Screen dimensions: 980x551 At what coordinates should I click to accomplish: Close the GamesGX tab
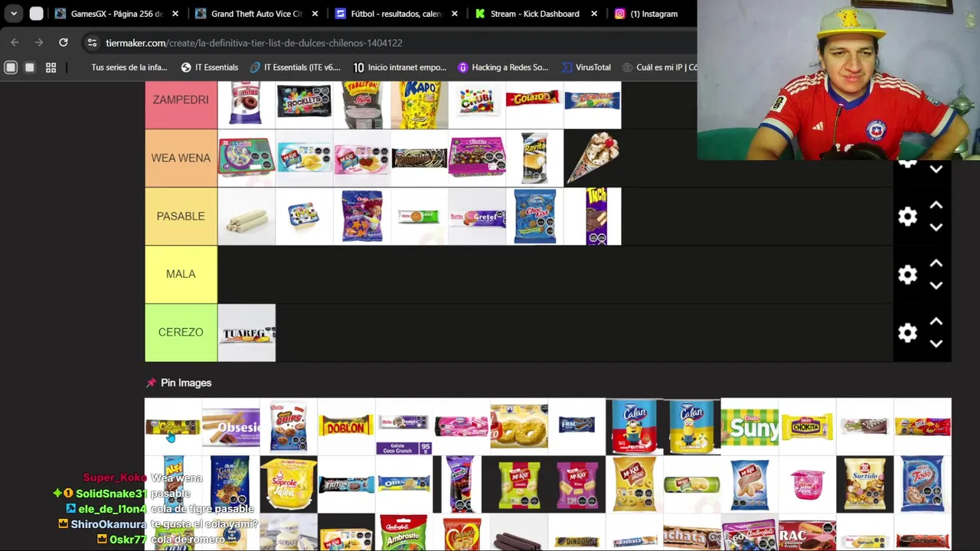click(x=175, y=14)
